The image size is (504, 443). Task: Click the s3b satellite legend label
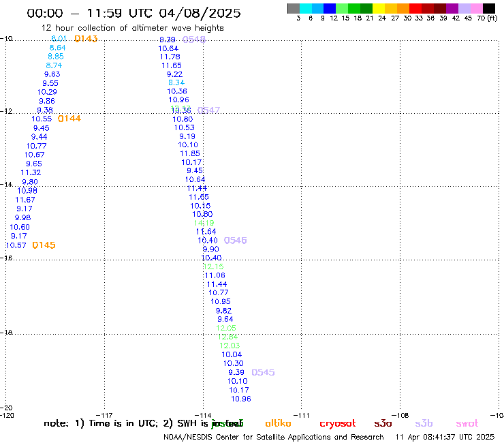pyautogui.click(x=424, y=423)
